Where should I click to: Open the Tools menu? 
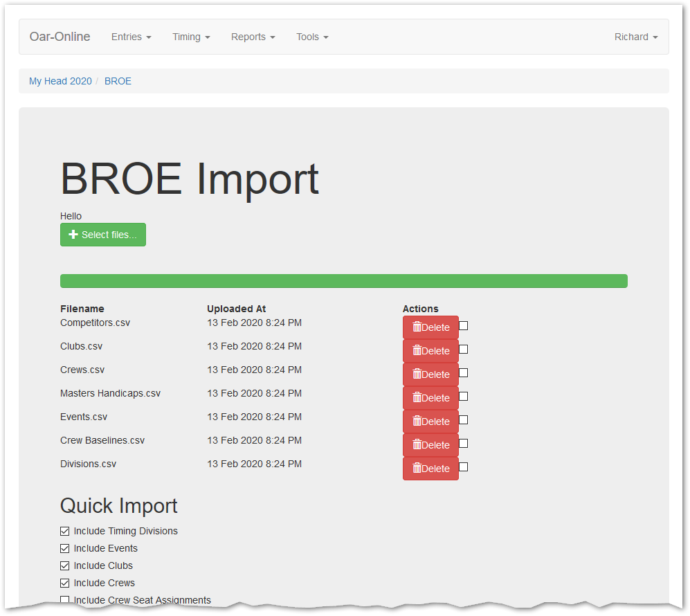(x=312, y=37)
